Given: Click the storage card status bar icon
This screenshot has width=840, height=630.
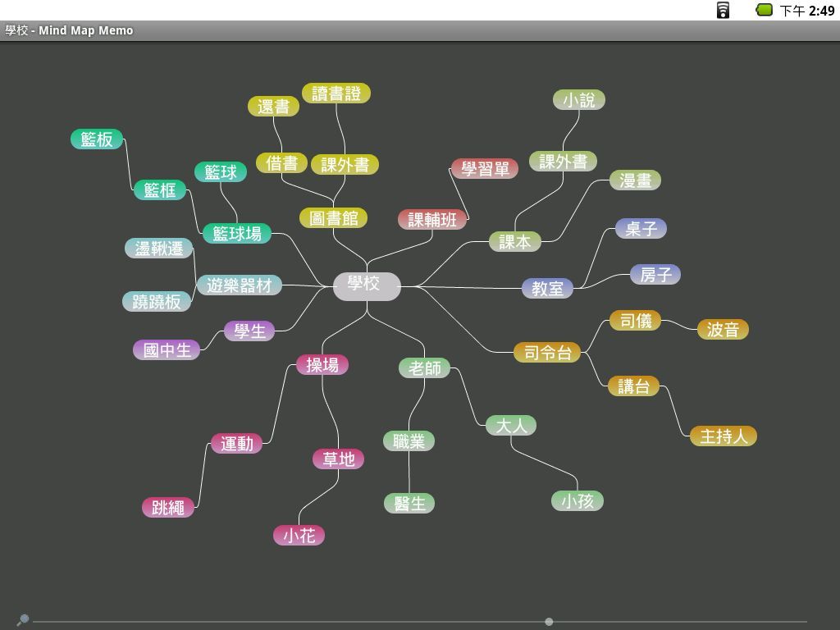Looking at the screenshot, I should coord(723,10).
